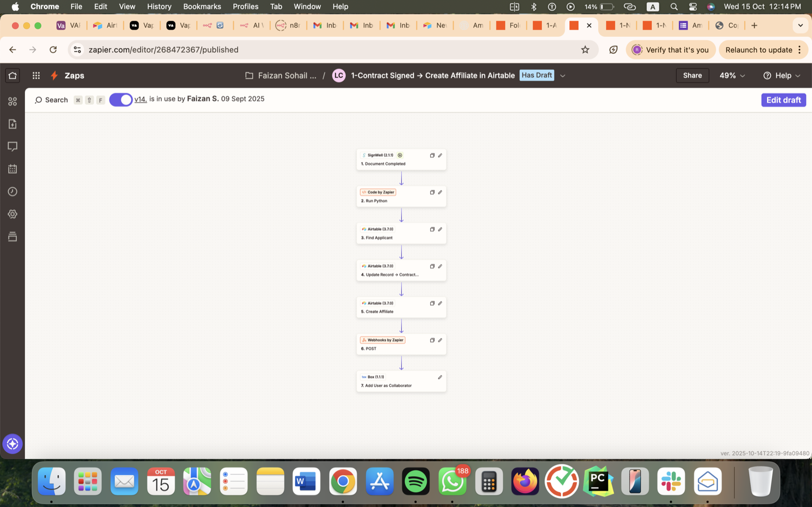This screenshot has width=812, height=507.
Task: Bookmark page with the star icon
Action: pyautogui.click(x=585, y=50)
